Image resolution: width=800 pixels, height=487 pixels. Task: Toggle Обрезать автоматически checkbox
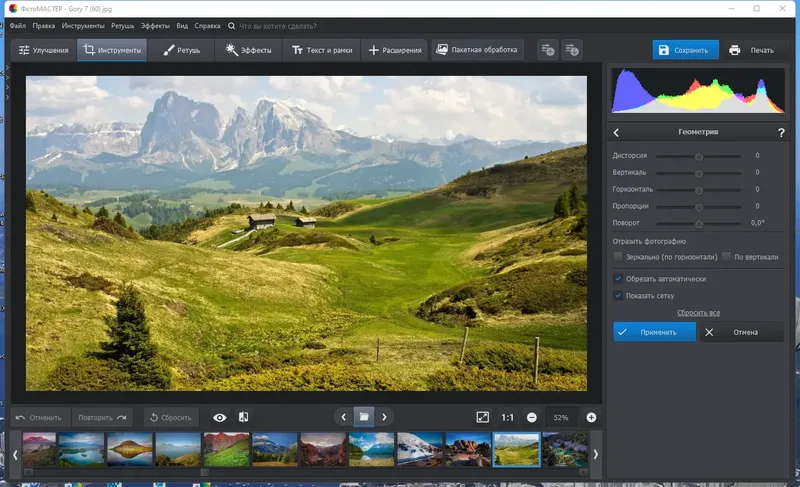[x=618, y=278]
